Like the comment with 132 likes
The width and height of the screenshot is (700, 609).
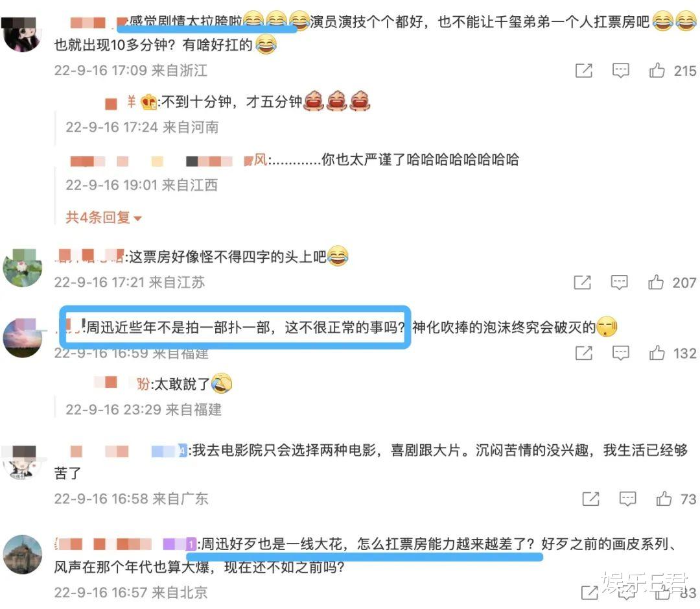tap(657, 353)
